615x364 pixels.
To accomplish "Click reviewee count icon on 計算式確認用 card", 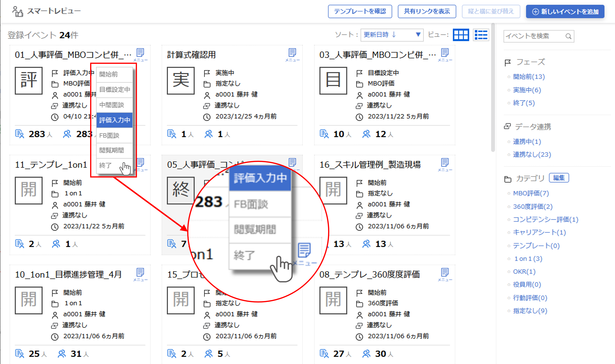I will [172, 134].
